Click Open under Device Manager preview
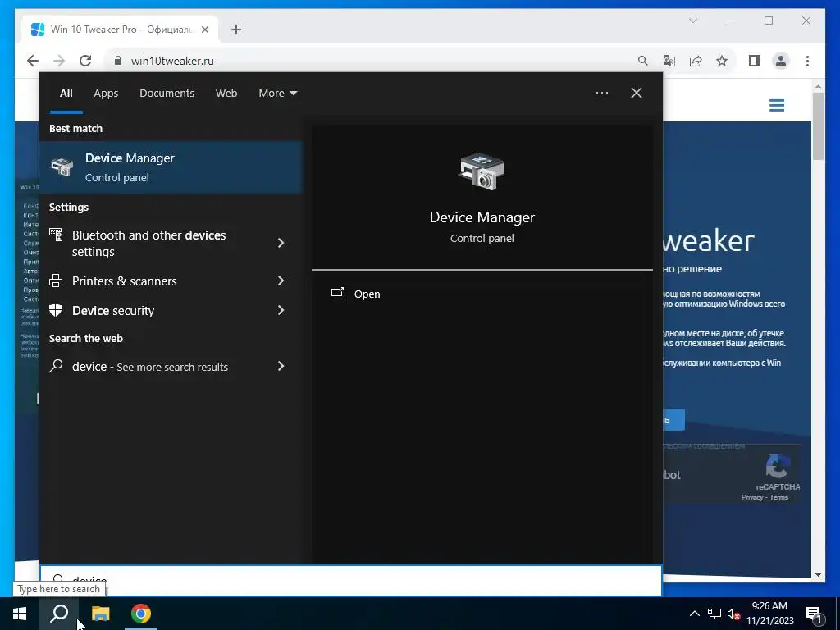 [367, 294]
